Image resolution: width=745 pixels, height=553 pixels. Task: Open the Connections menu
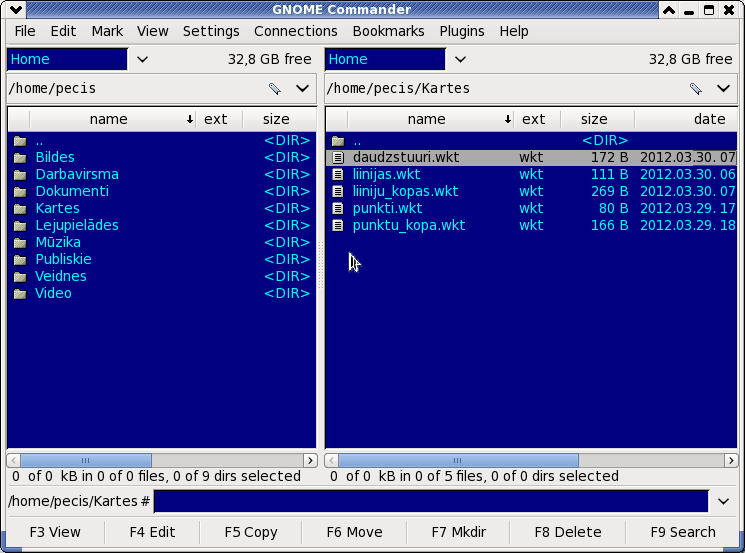pyautogui.click(x=296, y=31)
